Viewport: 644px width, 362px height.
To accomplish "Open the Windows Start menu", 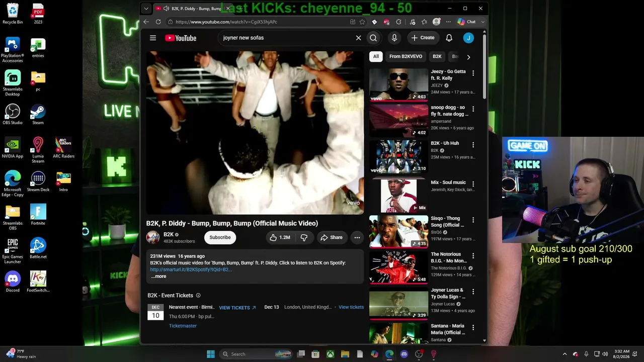I will [x=211, y=354].
